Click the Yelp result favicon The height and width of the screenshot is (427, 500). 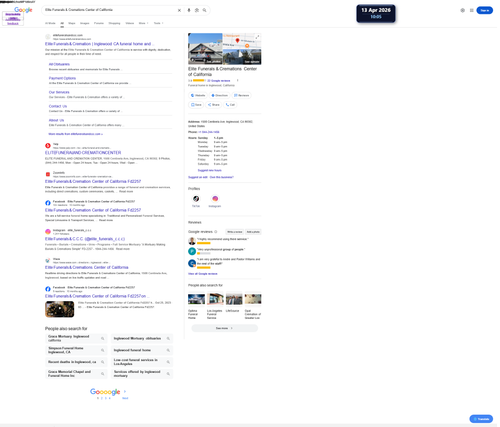(x=48, y=146)
